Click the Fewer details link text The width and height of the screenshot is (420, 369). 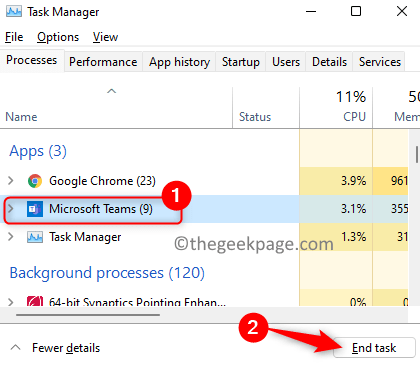[66, 348]
